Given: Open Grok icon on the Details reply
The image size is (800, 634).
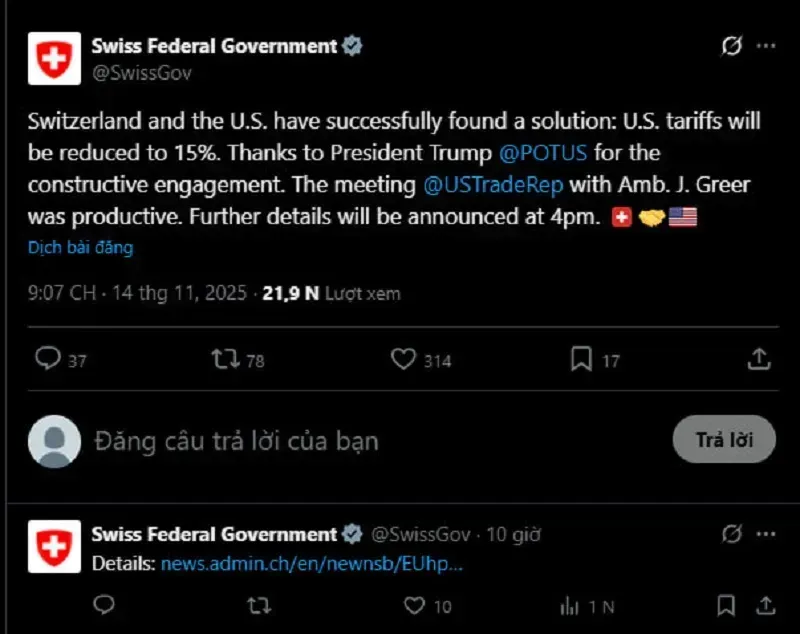Looking at the screenshot, I should [x=732, y=533].
